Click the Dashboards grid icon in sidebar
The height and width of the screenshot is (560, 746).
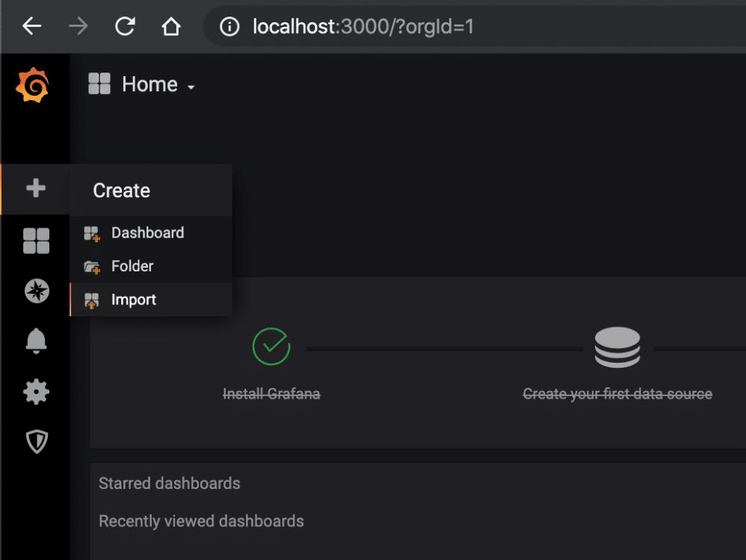[x=35, y=240]
